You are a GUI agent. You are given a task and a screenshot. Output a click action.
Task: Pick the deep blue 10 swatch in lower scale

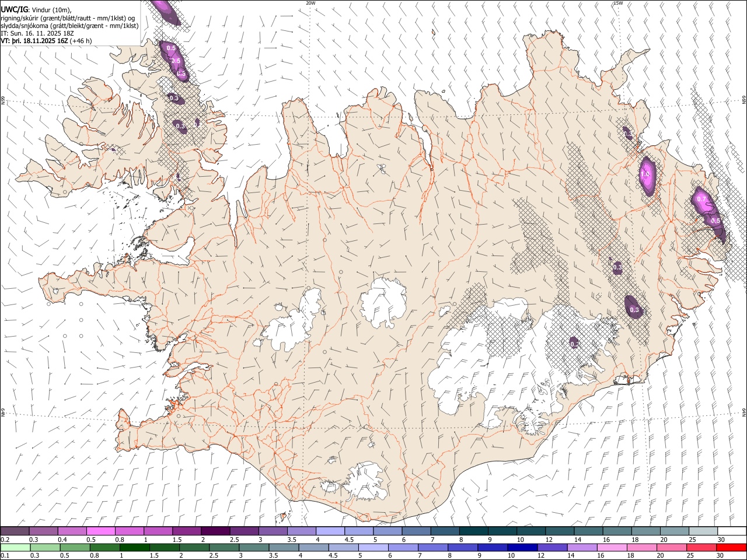click(522, 547)
